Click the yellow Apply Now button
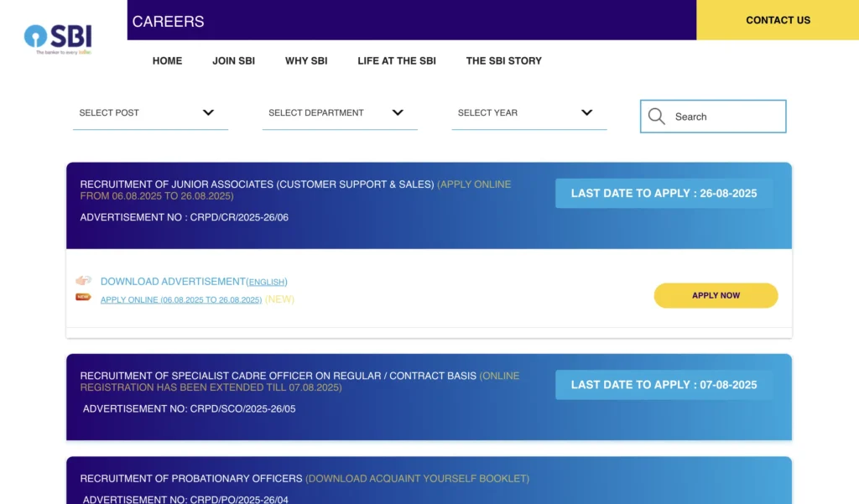 click(716, 295)
